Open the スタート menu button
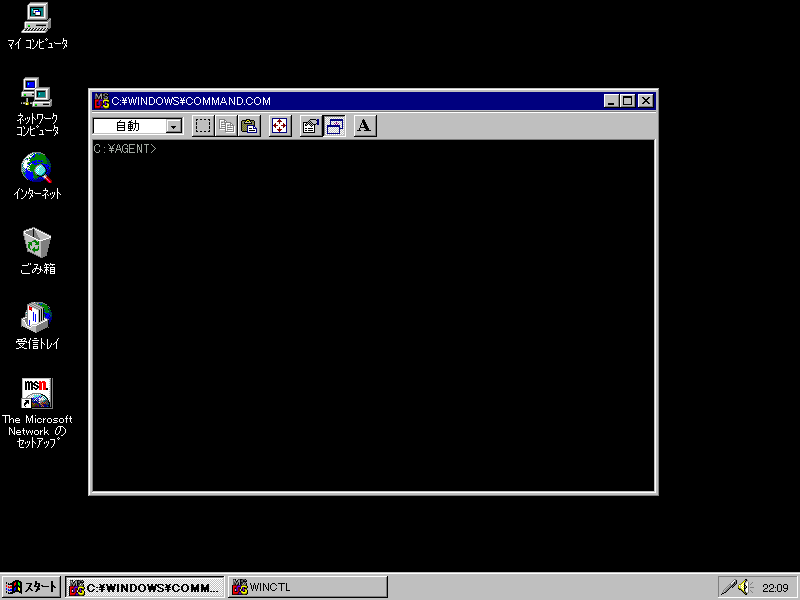 tap(32, 587)
